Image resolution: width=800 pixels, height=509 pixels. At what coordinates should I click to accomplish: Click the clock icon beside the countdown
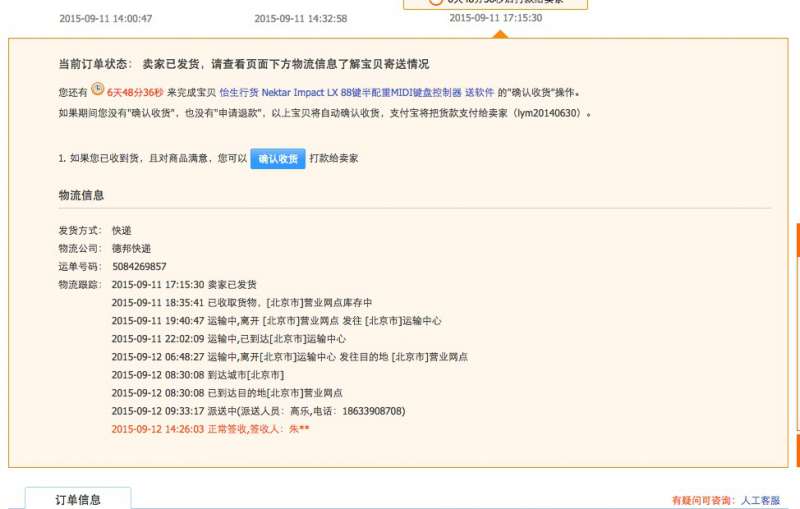(x=97, y=90)
